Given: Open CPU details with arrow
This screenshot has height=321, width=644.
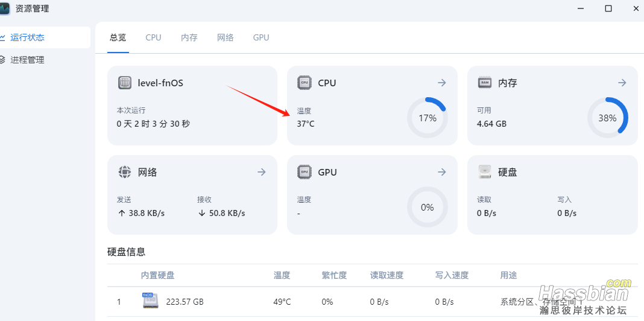Looking at the screenshot, I should click(441, 83).
